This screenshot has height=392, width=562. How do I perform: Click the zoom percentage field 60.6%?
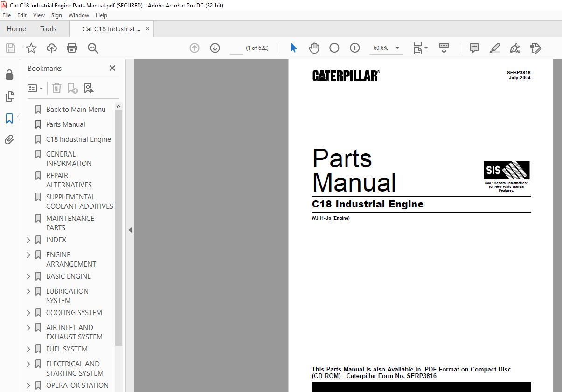[381, 48]
